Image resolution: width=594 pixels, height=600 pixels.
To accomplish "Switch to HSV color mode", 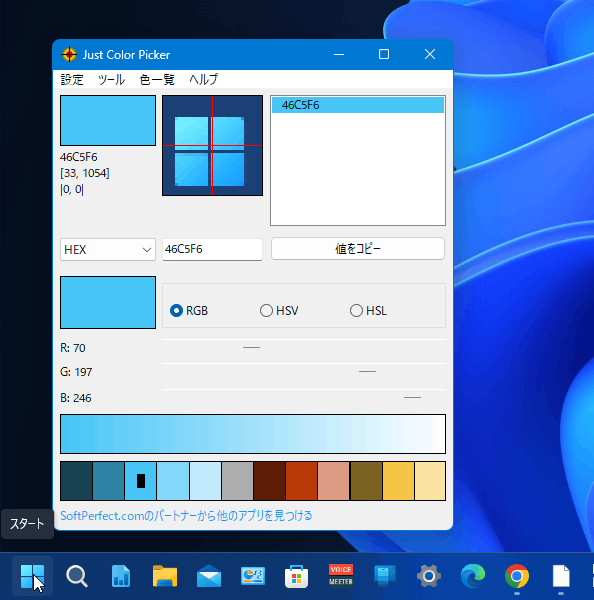I will tap(279, 310).
